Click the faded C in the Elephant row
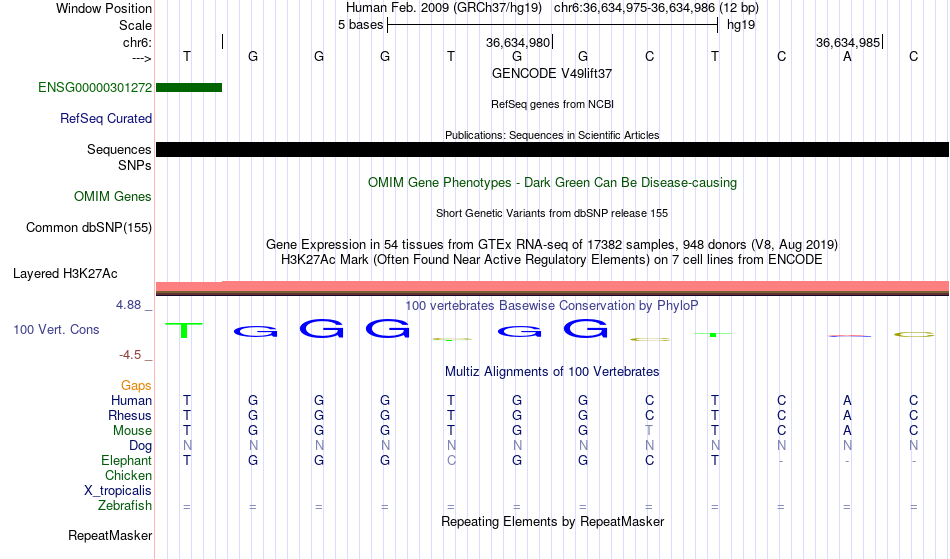 (451, 461)
